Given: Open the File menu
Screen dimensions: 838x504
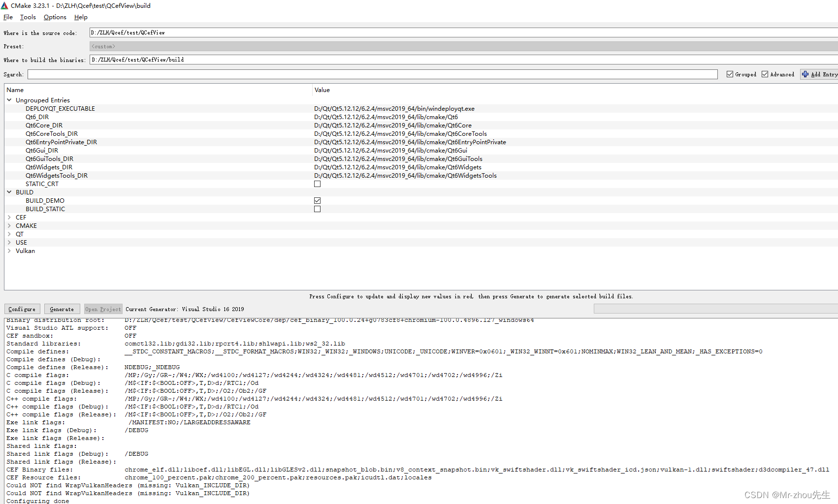Looking at the screenshot, I should point(8,17).
